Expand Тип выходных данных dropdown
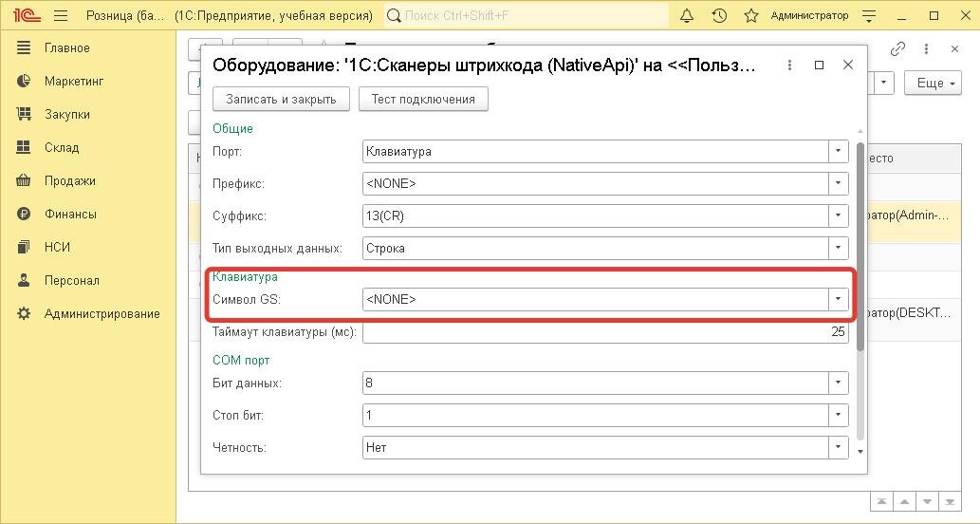Image resolution: width=980 pixels, height=524 pixels. pyautogui.click(x=838, y=249)
